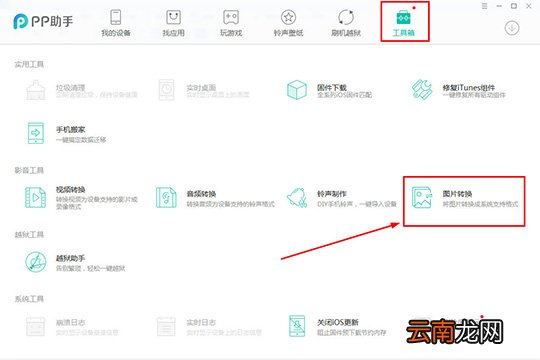Open the 手机搬家 phone icon
The width and height of the screenshot is (540, 360).
click(36, 133)
